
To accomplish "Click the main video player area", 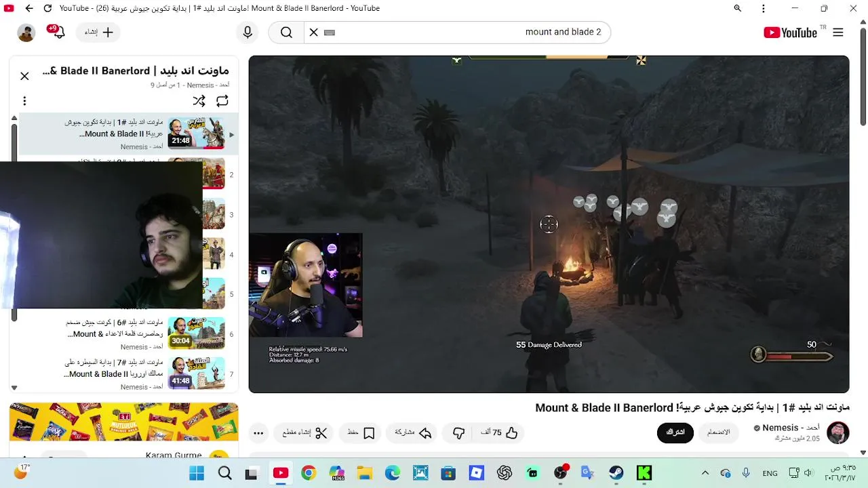I will pyautogui.click(x=549, y=224).
